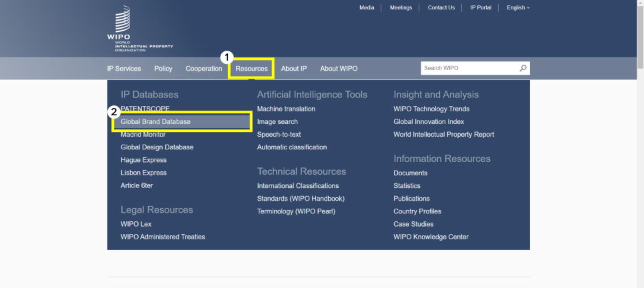This screenshot has height=288, width=644.
Task: Open the IP Portal link
Action: (x=481, y=7)
